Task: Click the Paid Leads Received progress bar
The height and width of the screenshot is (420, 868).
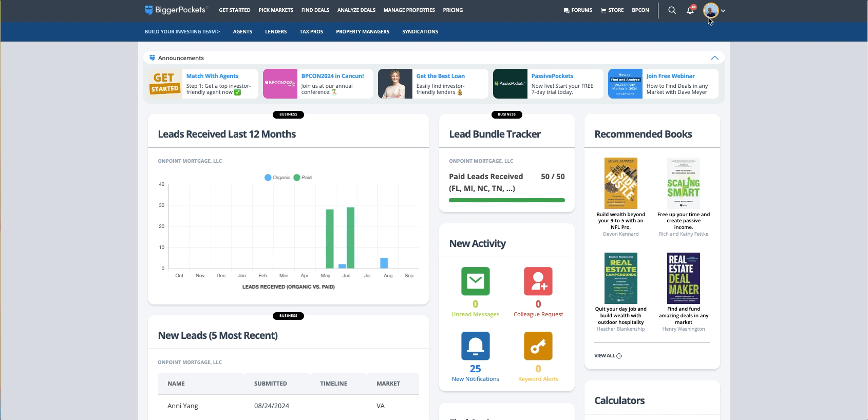Action: pyautogui.click(x=506, y=200)
